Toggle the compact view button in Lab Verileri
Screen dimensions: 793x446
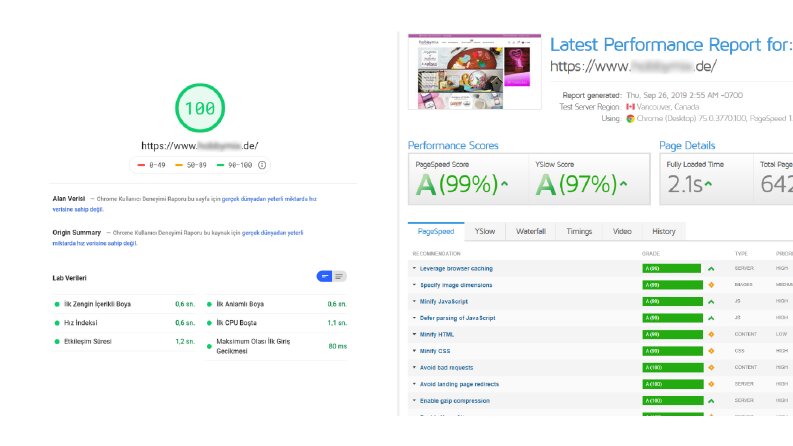(x=324, y=277)
